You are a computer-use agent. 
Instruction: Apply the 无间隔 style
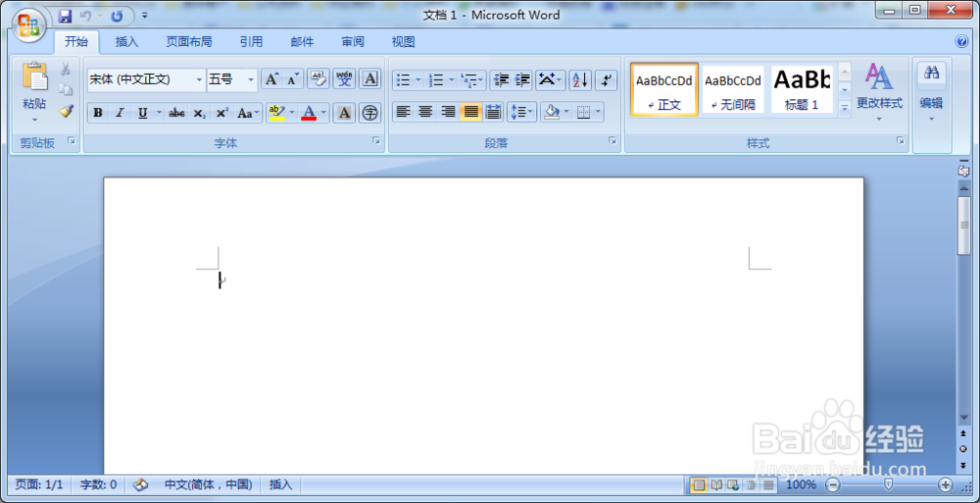coord(733,89)
